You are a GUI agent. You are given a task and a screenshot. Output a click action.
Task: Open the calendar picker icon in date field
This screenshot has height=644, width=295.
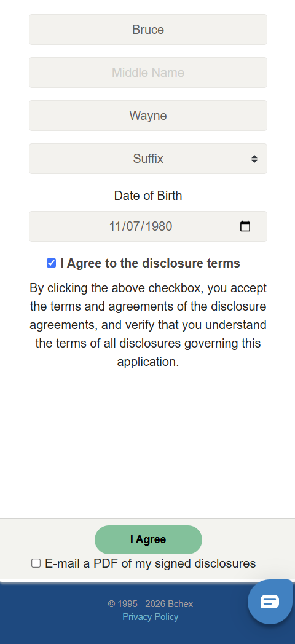pyautogui.click(x=245, y=226)
